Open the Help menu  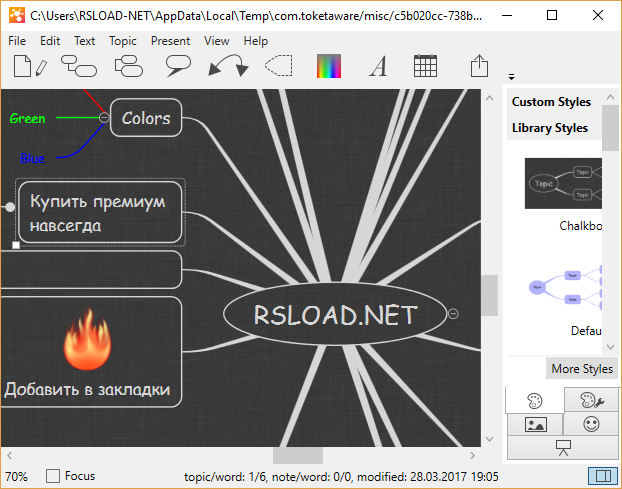(x=256, y=41)
